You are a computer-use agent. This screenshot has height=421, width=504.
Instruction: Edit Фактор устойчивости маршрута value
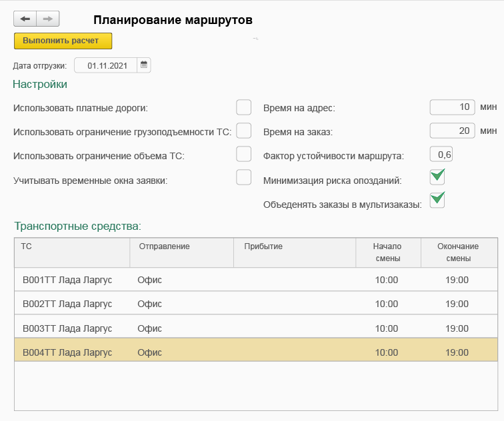click(441, 155)
